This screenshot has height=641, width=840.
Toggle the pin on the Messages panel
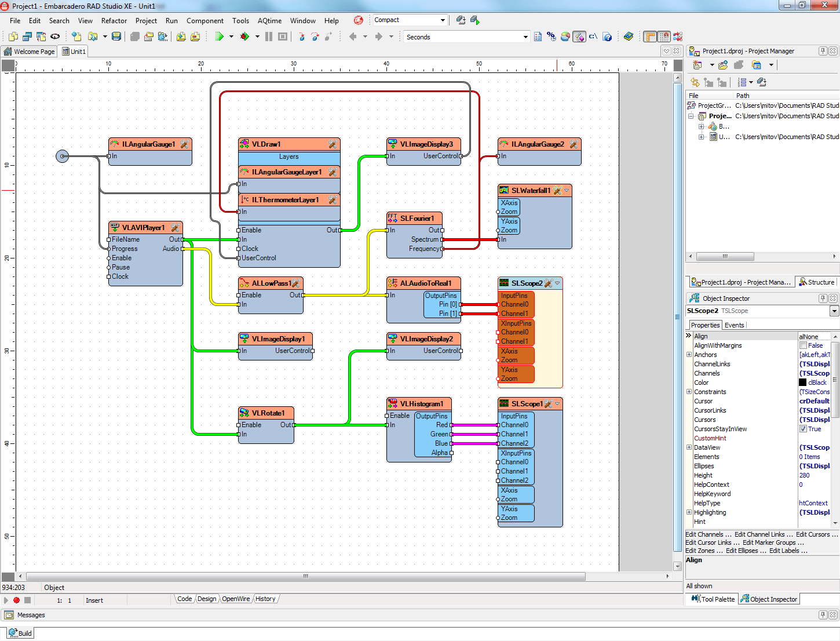coord(822,615)
